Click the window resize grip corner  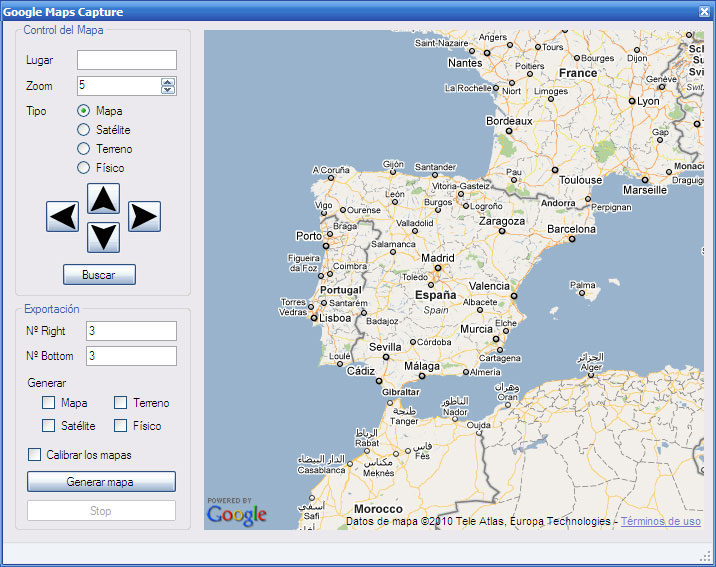click(x=706, y=556)
